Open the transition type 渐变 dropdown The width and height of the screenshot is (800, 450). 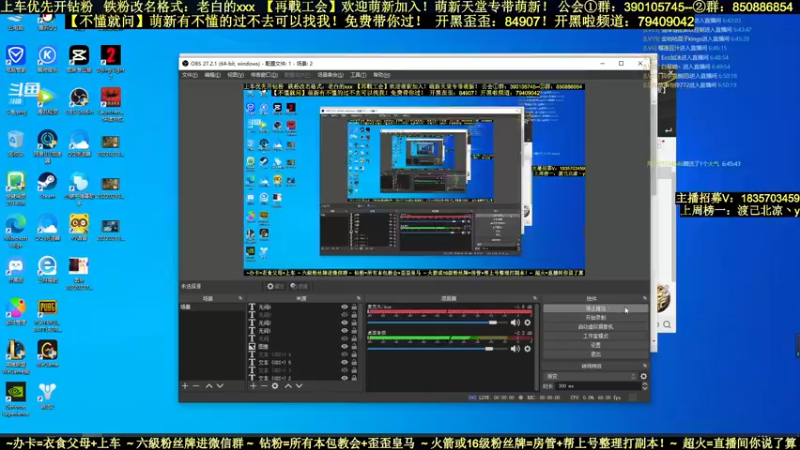591,376
